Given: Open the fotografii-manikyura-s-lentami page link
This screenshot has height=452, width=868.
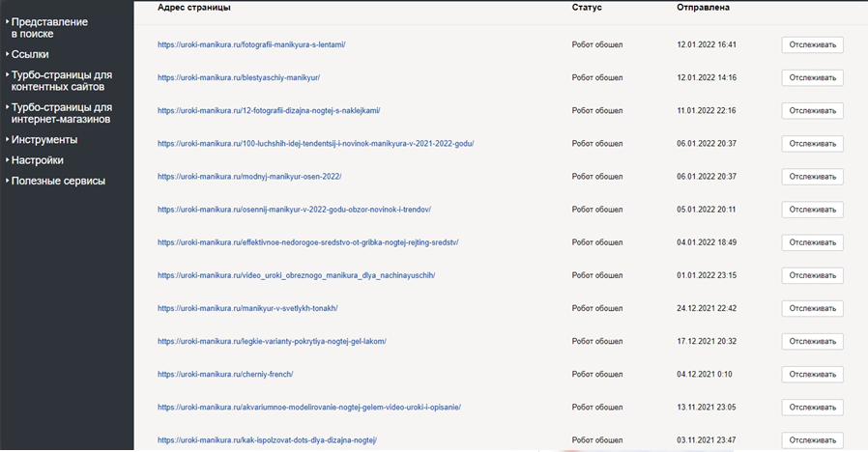Looking at the screenshot, I should pyautogui.click(x=251, y=44).
